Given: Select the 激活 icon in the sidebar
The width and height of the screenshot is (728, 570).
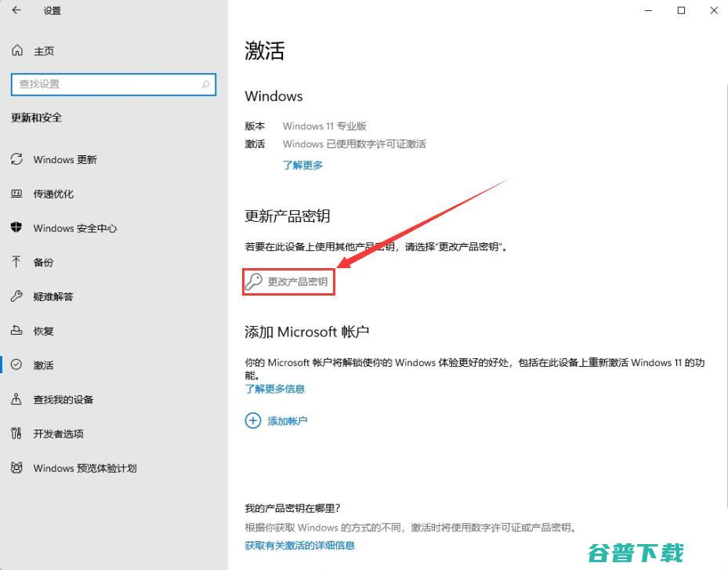Looking at the screenshot, I should pyautogui.click(x=17, y=365).
